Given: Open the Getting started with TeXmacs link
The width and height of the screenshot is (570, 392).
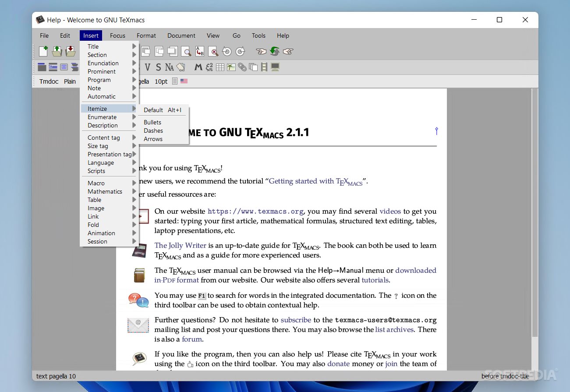Looking at the screenshot, I should (x=315, y=181).
